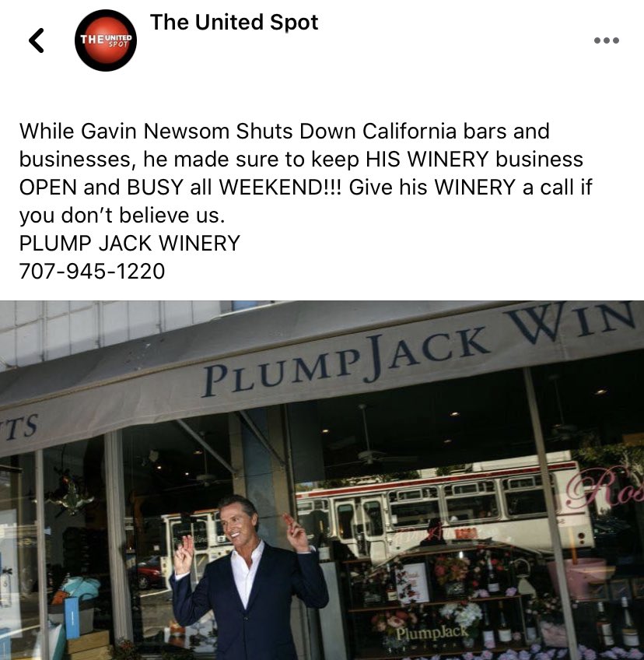Tap the PlumpJack lettering on the awning
Viewport: 644px width, 660px height.
click(346, 360)
